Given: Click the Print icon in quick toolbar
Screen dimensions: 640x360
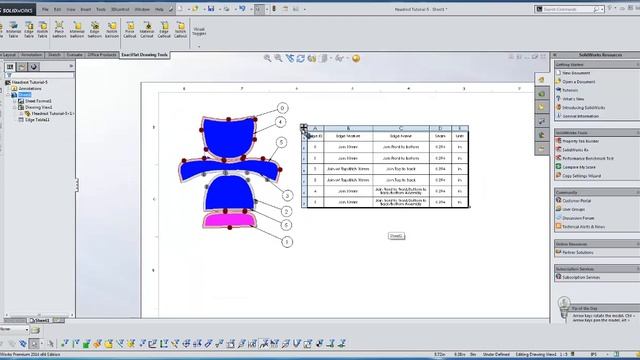Looking at the screenshot, I should point(227,9).
